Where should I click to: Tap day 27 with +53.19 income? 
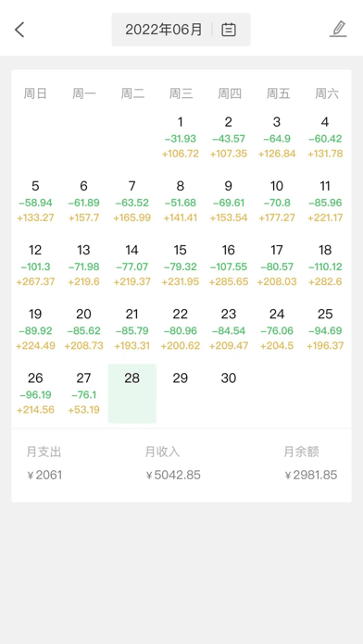(x=83, y=393)
